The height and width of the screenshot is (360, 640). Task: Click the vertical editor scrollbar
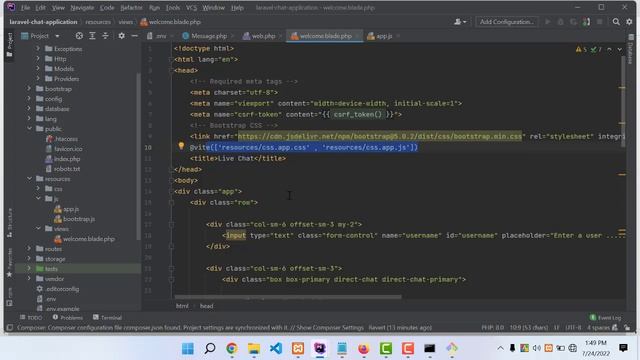coord(623,102)
